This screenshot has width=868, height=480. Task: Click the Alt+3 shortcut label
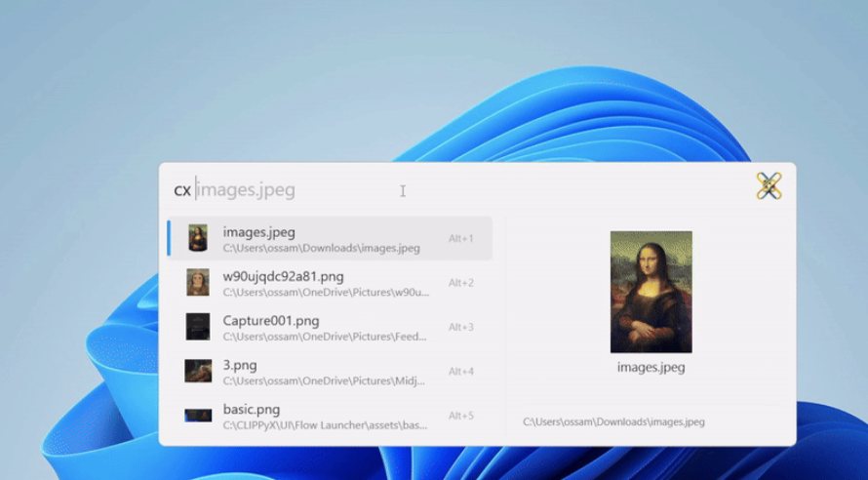pos(460,327)
